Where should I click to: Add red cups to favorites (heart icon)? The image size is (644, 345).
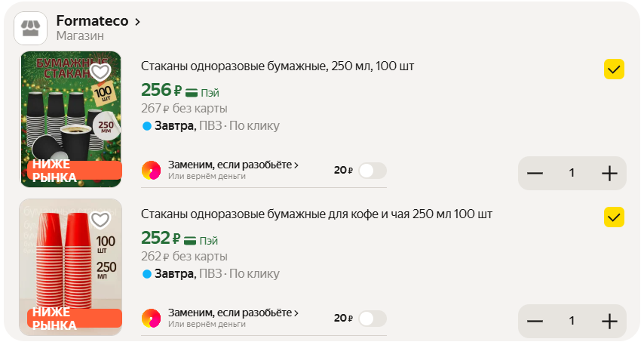click(100, 220)
